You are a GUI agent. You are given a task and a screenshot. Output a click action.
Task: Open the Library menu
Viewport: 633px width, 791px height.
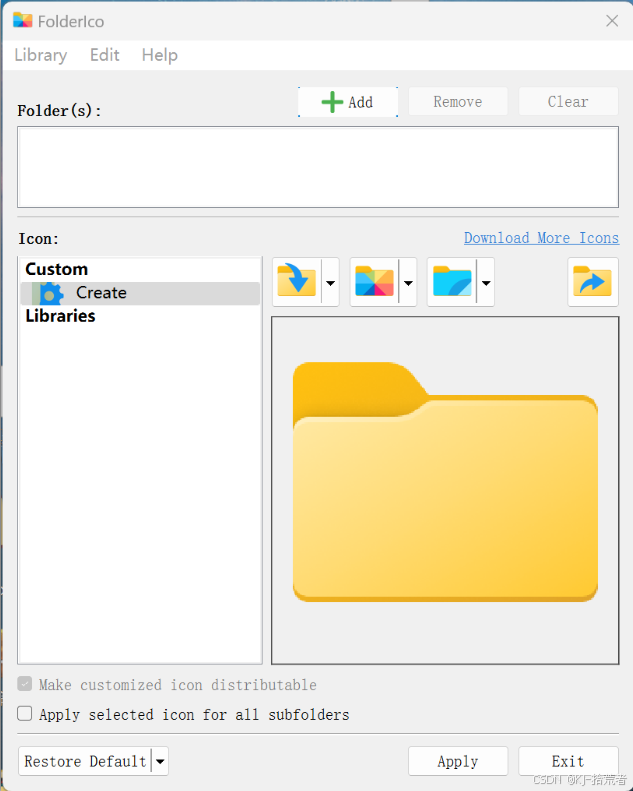click(41, 55)
